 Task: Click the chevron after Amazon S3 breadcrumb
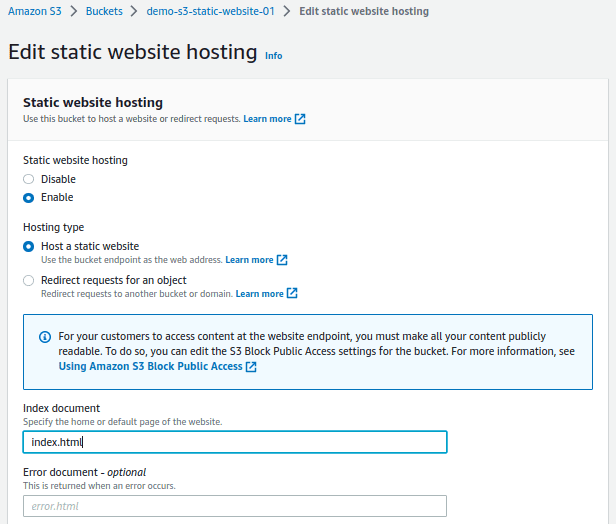(x=74, y=11)
